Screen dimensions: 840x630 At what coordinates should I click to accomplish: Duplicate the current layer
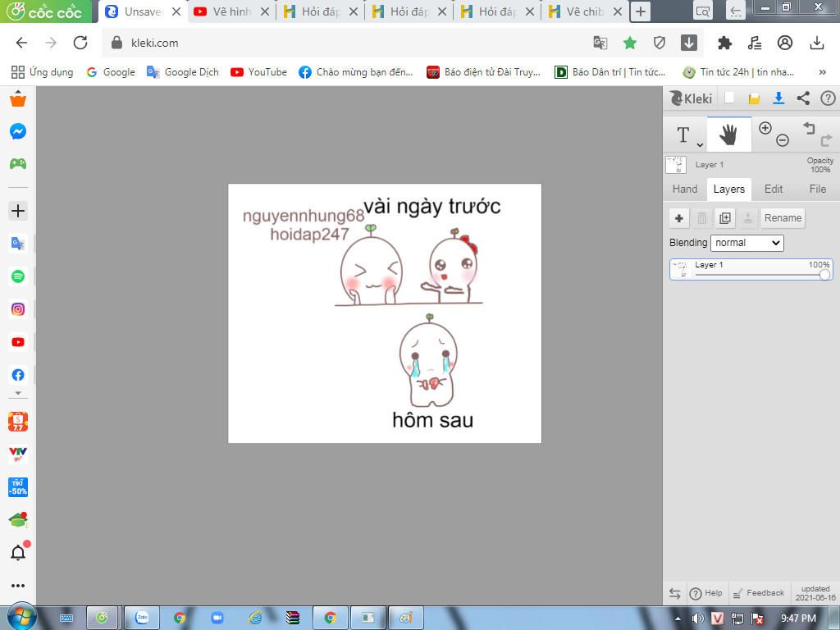click(725, 218)
